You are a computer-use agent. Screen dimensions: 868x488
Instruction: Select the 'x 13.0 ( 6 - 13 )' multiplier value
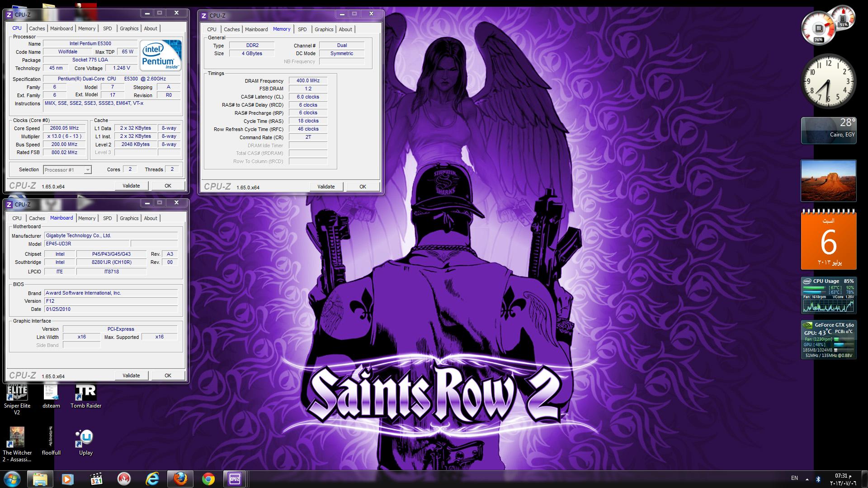64,136
